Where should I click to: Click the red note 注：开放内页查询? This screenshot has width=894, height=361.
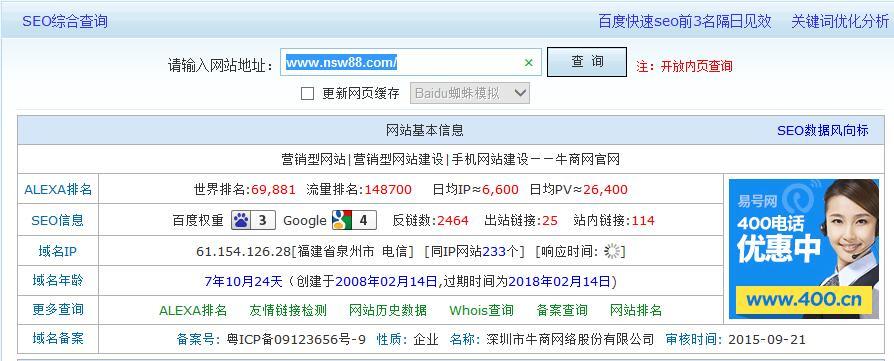(x=684, y=67)
